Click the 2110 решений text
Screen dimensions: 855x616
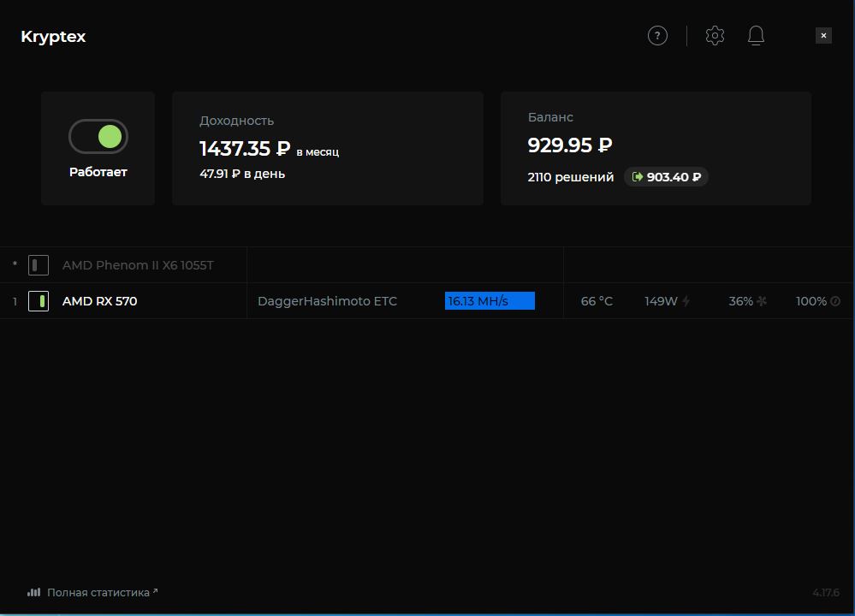[570, 177]
